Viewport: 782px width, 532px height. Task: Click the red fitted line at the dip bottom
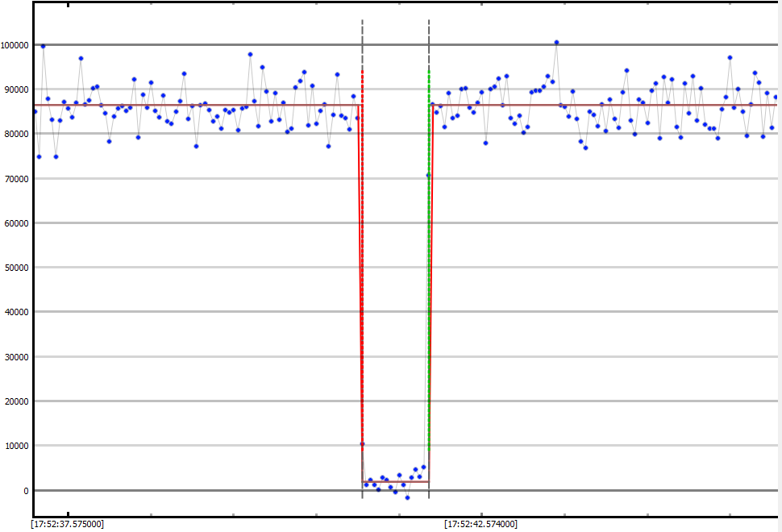(x=395, y=482)
